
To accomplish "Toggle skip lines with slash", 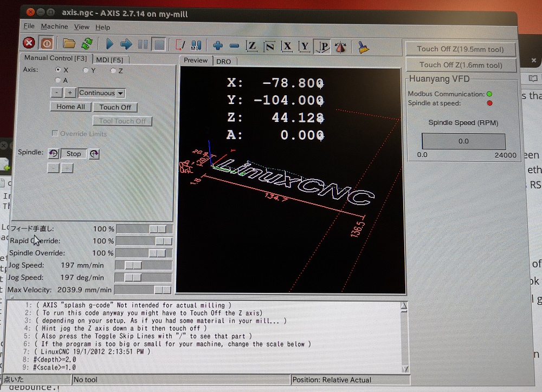I will [180, 45].
